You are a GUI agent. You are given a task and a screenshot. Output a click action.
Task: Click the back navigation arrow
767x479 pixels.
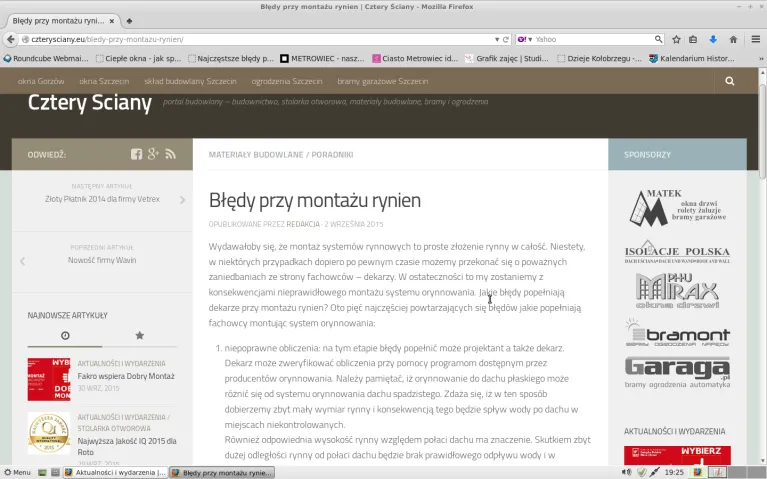coord(10,39)
